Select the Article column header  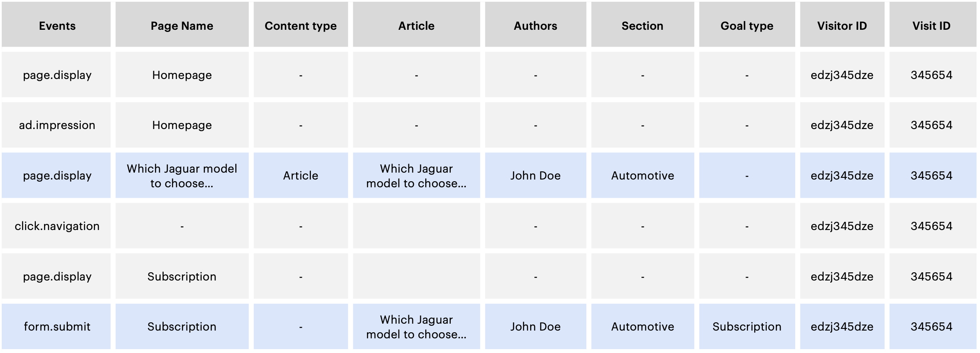click(x=416, y=26)
